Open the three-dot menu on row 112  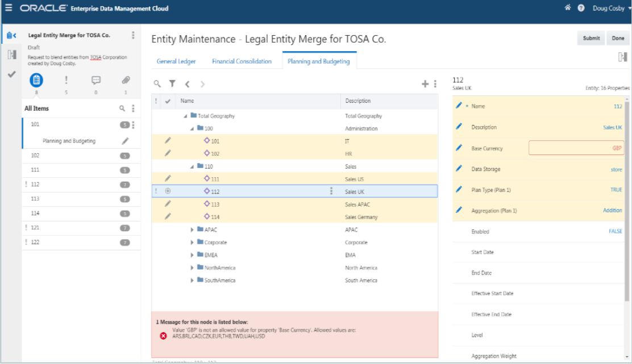(331, 191)
